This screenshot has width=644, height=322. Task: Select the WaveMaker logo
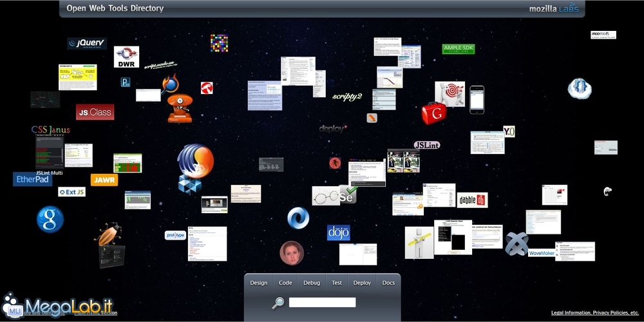(x=542, y=253)
